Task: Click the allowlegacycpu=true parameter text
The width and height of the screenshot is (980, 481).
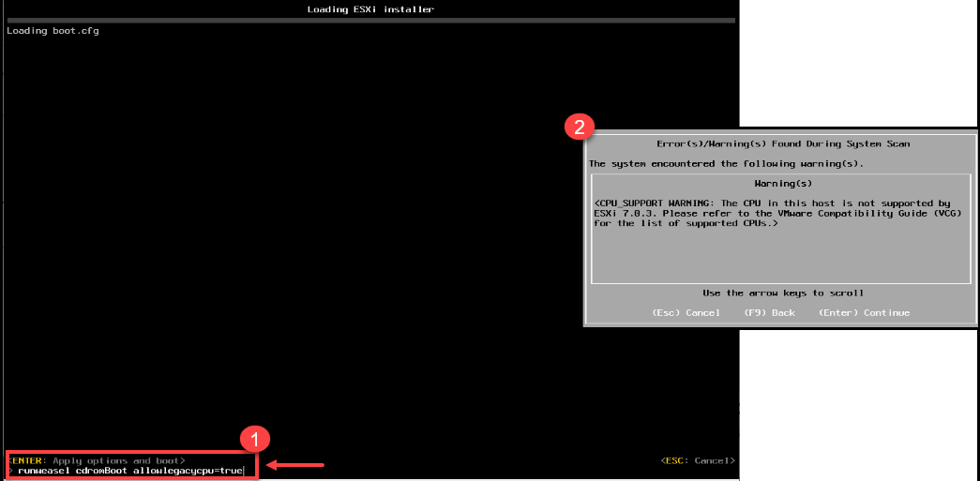Action: click(x=187, y=471)
